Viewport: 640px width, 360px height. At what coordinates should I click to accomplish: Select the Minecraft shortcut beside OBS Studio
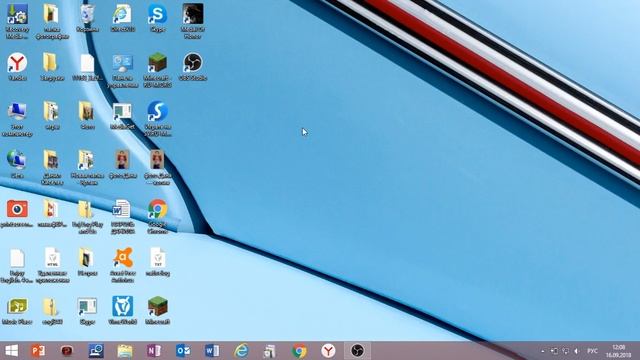[x=158, y=70]
